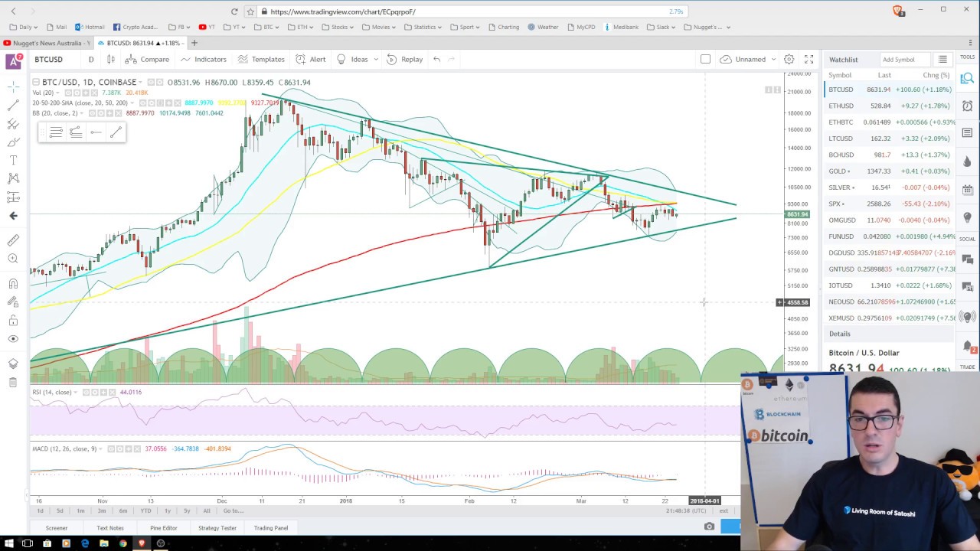Image resolution: width=980 pixels, height=551 pixels.
Task: Open the Trading Panel tab
Action: coord(271,528)
